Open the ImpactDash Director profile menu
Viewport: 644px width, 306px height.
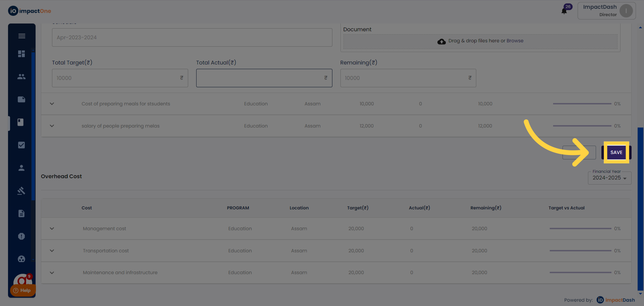pos(606,11)
